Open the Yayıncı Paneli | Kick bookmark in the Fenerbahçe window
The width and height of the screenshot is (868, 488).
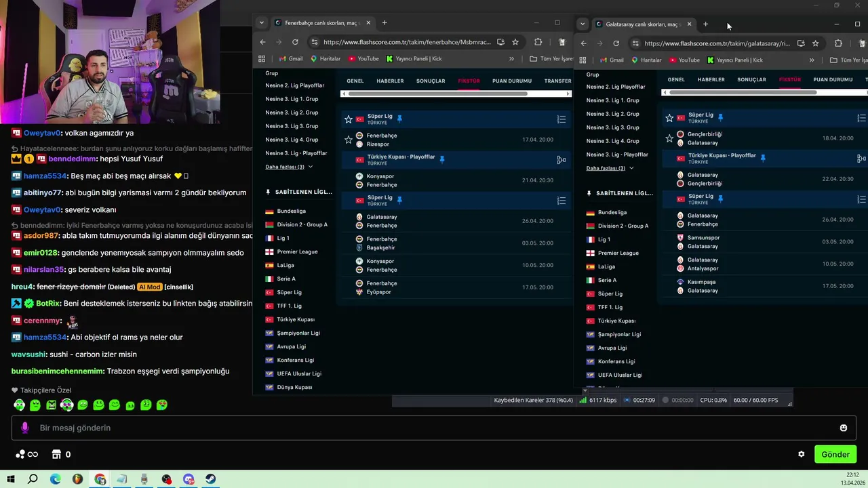(x=413, y=59)
